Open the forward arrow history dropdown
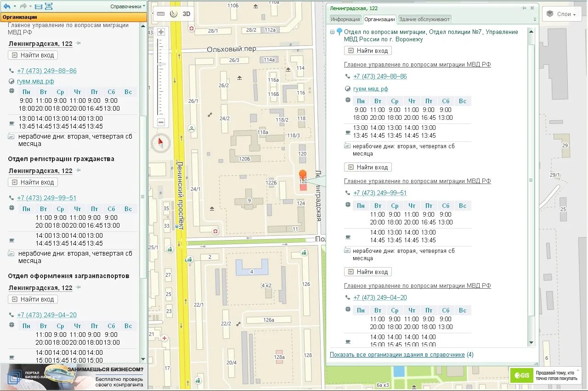588x391 pixels. pos(30,6)
